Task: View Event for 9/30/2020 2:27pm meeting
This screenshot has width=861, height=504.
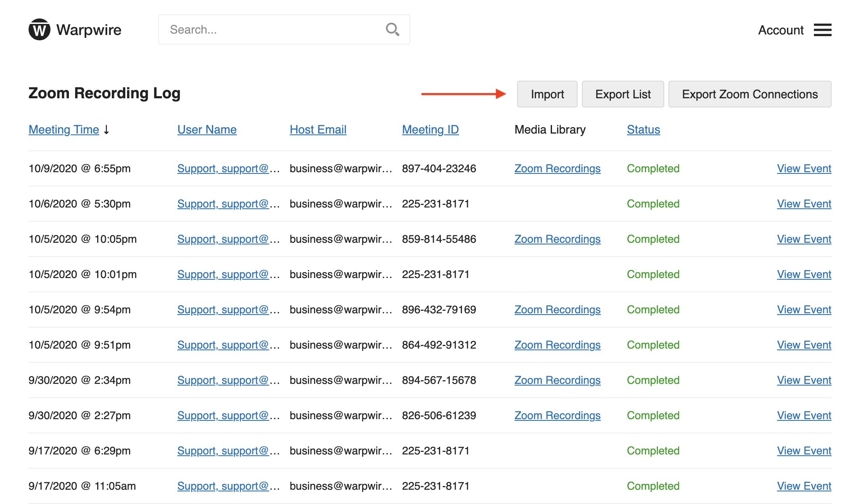Action: pos(804,415)
